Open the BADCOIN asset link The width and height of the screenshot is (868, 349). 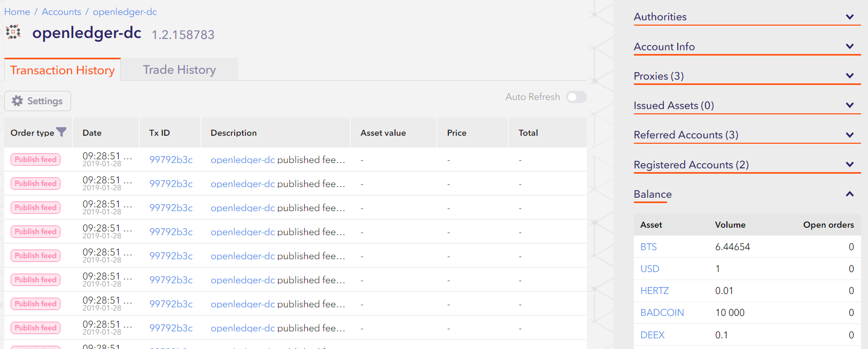point(662,313)
